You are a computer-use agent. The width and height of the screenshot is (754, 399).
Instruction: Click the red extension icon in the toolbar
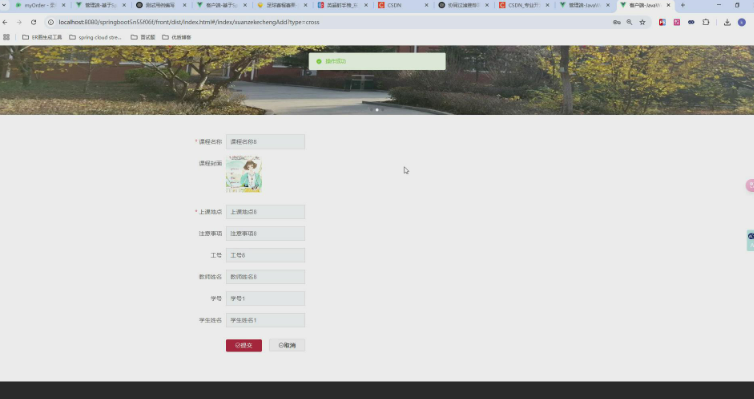point(662,22)
